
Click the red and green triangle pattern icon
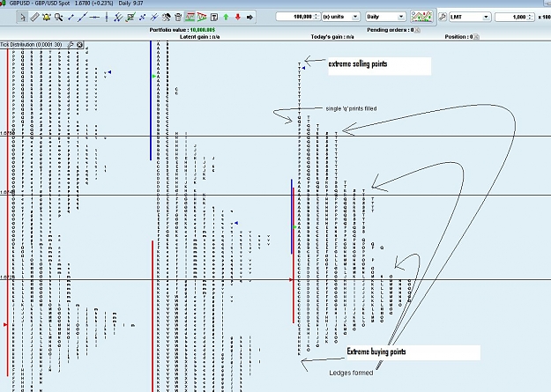[202, 17]
